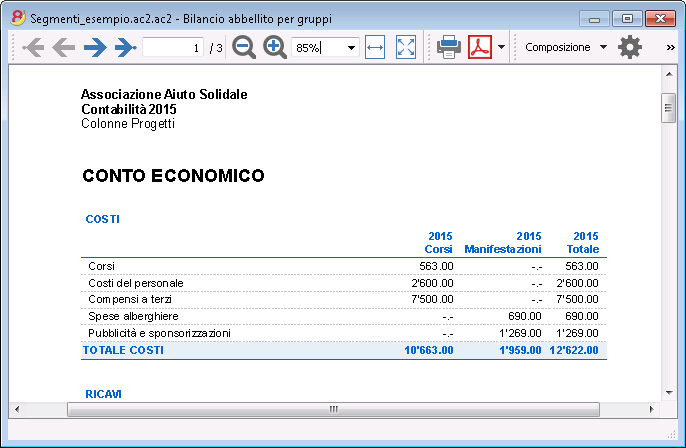The image size is (686, 448).
Task: Select the Spese alberghiere row label
Action: coord(133,316)
